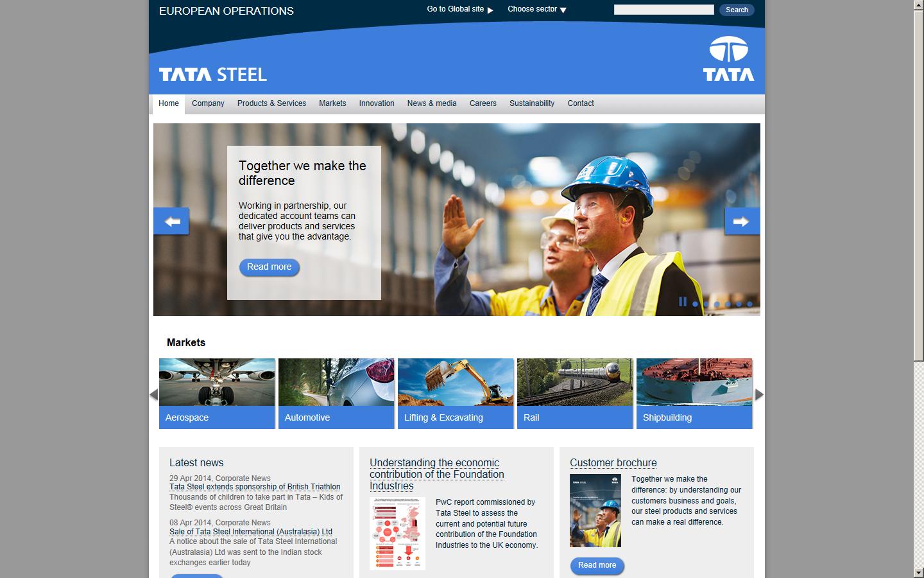924x578 pixels.
Task: Select the last slideshow dot indicator
Action: click(x=749, y=302)
